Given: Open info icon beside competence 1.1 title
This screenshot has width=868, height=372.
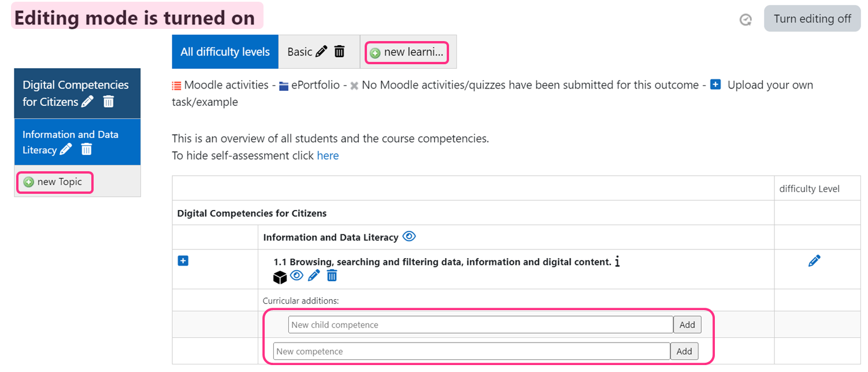Looking at the screenshot, I should pos(617,262).
